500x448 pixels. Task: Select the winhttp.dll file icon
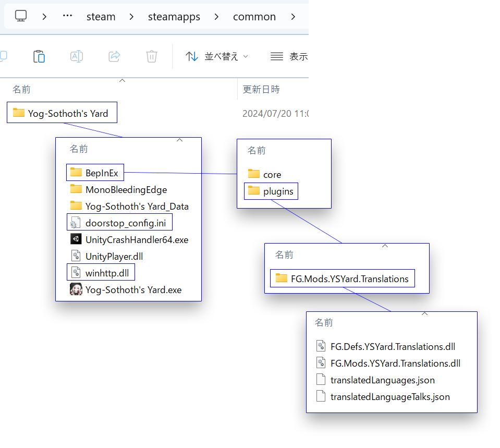point(76,272)
